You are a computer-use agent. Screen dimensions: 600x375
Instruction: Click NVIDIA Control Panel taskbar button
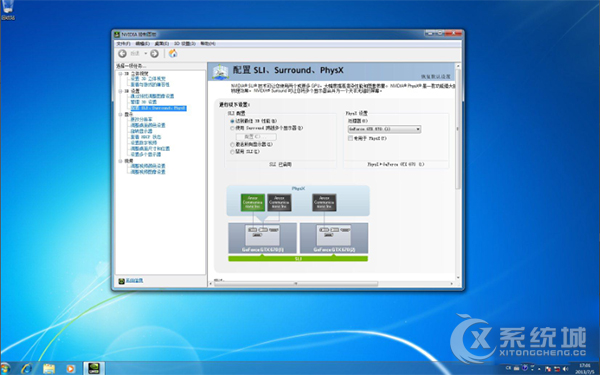tap(94, 368)
